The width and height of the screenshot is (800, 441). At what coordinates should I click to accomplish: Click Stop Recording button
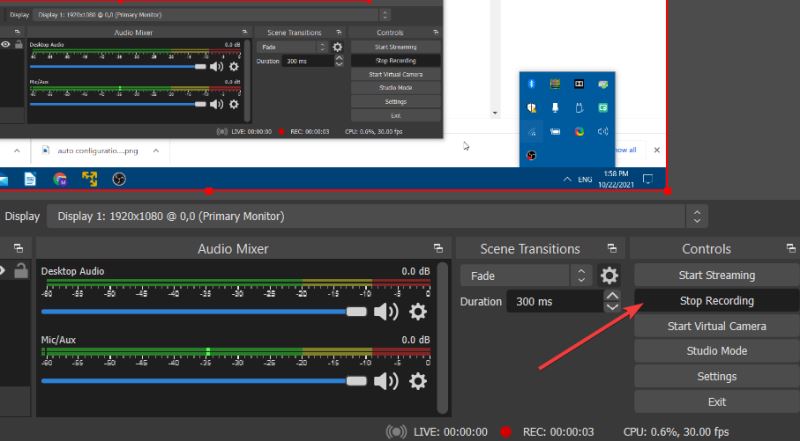(x=716, y=301)
